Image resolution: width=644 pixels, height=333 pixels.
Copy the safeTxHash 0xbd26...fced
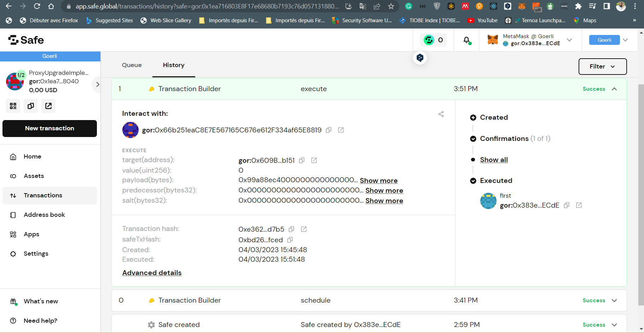(290, 240)
